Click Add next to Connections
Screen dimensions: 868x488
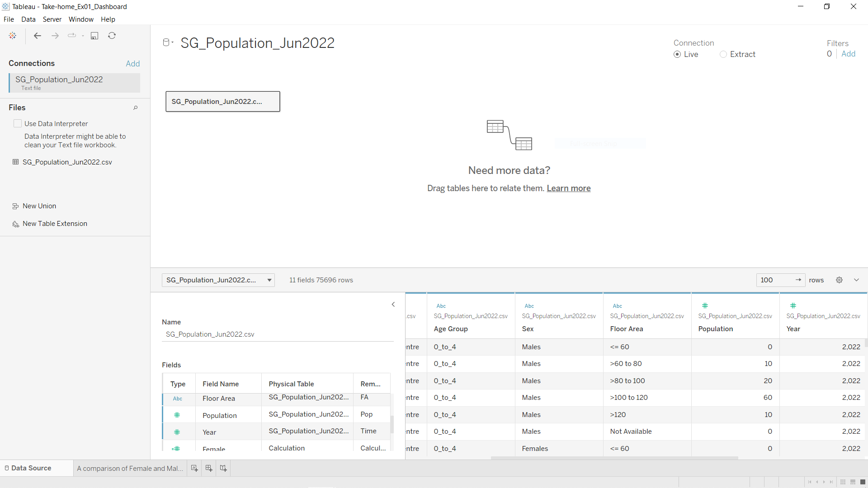(132, 64)
